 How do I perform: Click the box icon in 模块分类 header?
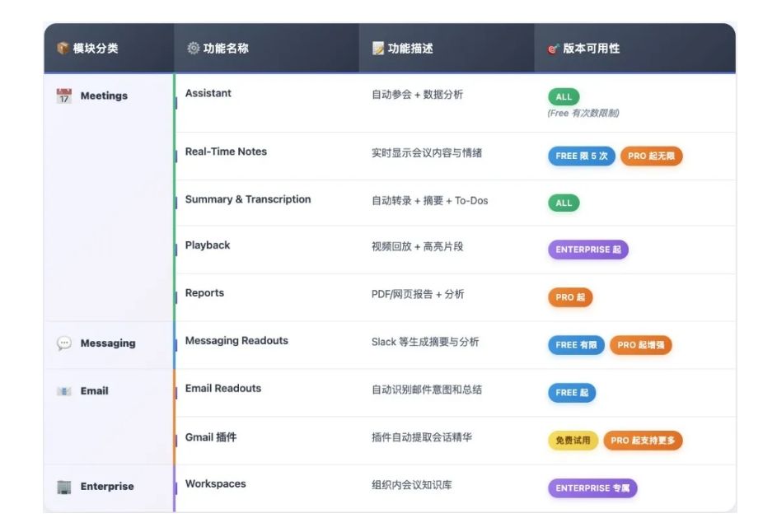63,48
